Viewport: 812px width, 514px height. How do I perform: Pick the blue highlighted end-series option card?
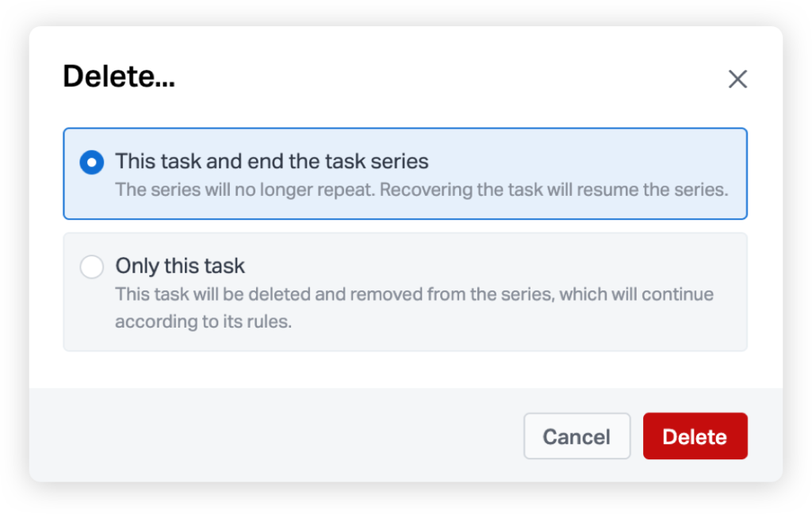405,174
